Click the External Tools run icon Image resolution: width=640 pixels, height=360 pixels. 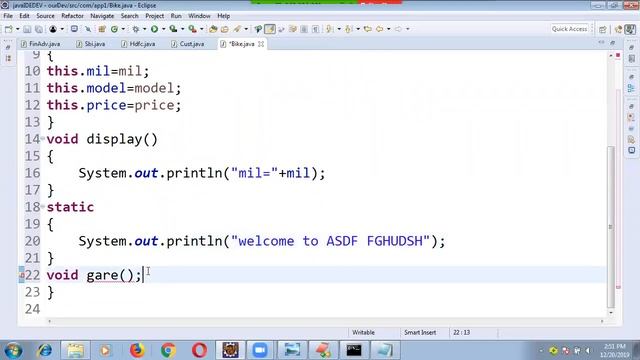point(192,29)
